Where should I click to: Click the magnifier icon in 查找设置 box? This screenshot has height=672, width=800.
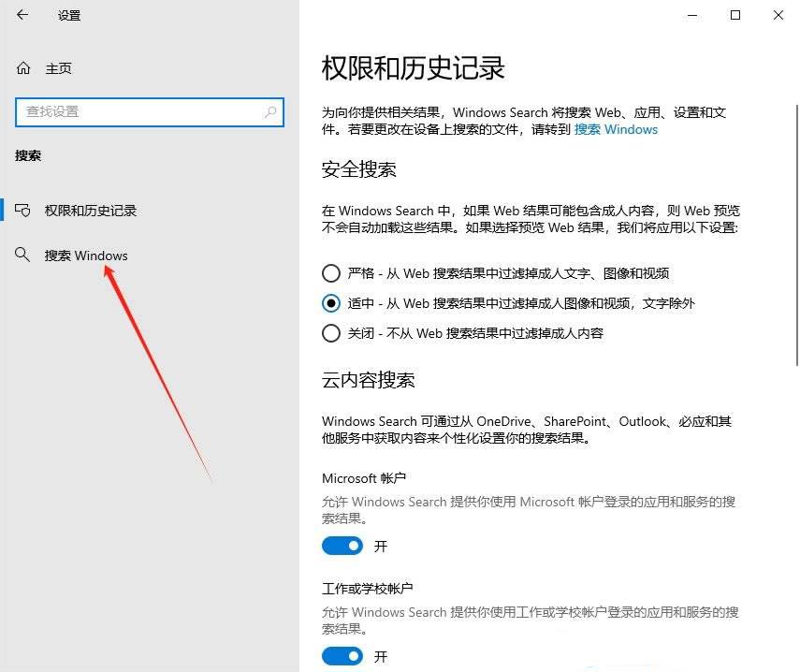point(270,111)
